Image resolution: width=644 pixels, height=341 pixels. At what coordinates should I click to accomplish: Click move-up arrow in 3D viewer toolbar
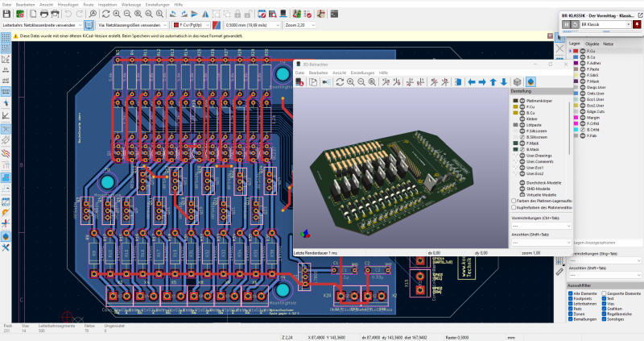[493, 81]
